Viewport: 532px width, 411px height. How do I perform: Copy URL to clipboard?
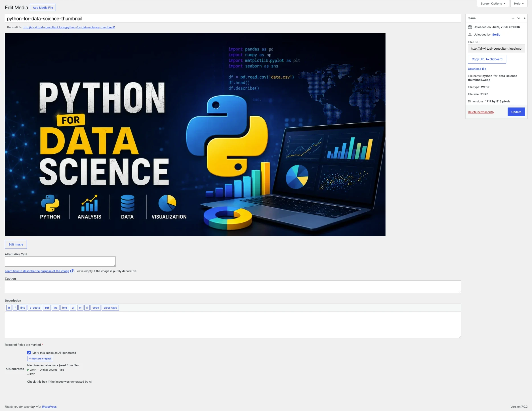(x=487, y=59)
